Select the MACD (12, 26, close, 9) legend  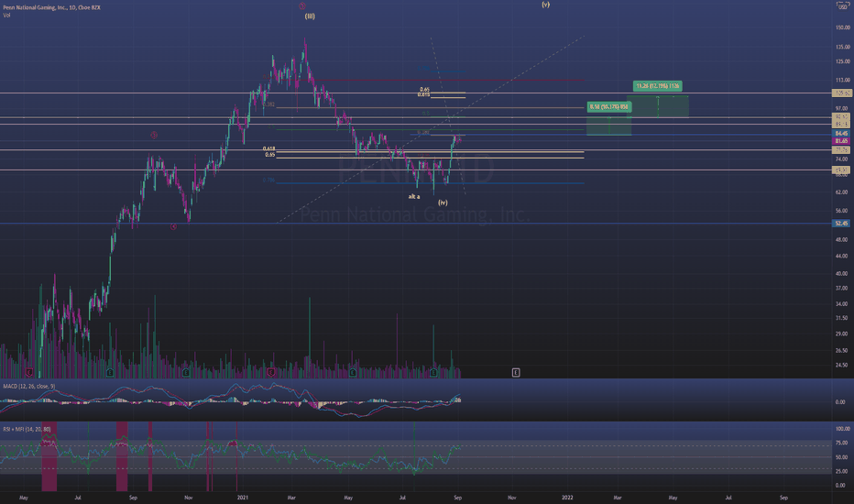(x=29, y=387)
